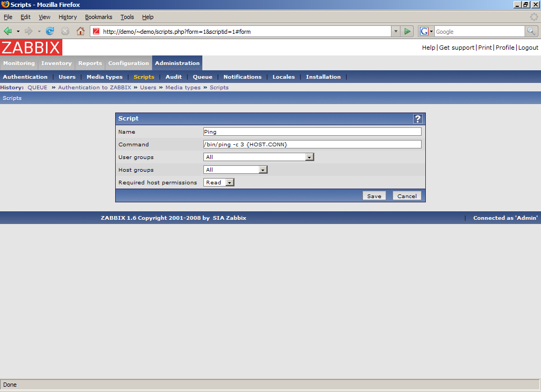
Task: Click Users in the history breadcrumb
Action: [148, 88]
